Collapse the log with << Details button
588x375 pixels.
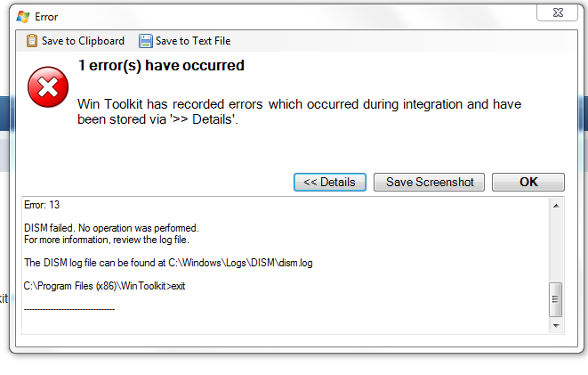(330, 182)
